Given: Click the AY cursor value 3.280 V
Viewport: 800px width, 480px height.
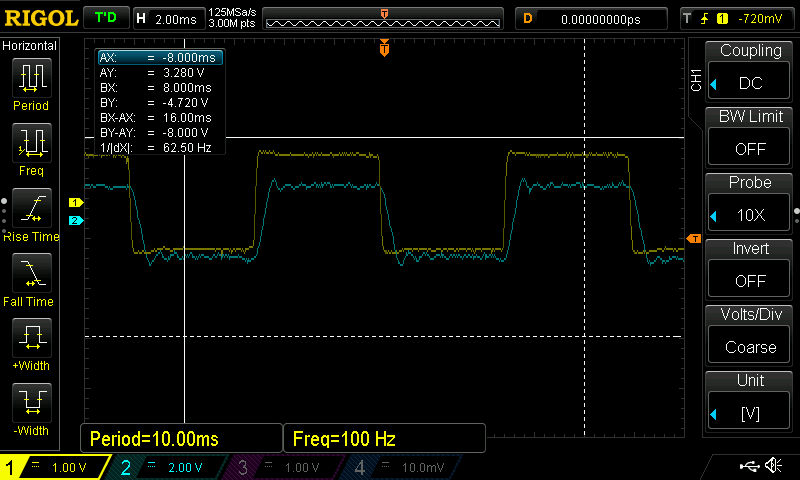Looking at the screenshot, I should (184, 73).
